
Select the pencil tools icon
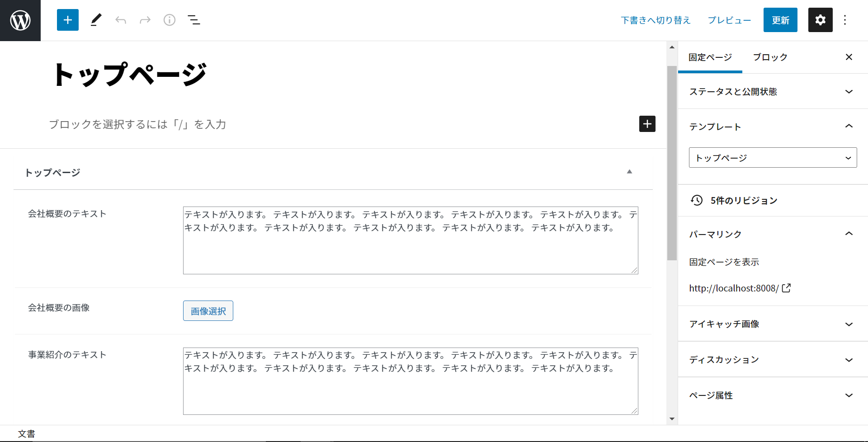click(x=96, y=20)
